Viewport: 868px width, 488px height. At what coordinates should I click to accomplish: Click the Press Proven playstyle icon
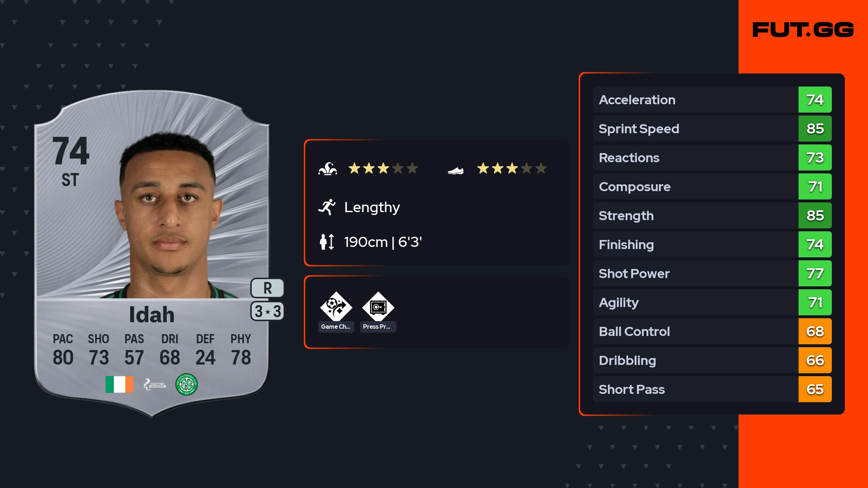pyautogui.click(x=378, y=307)
